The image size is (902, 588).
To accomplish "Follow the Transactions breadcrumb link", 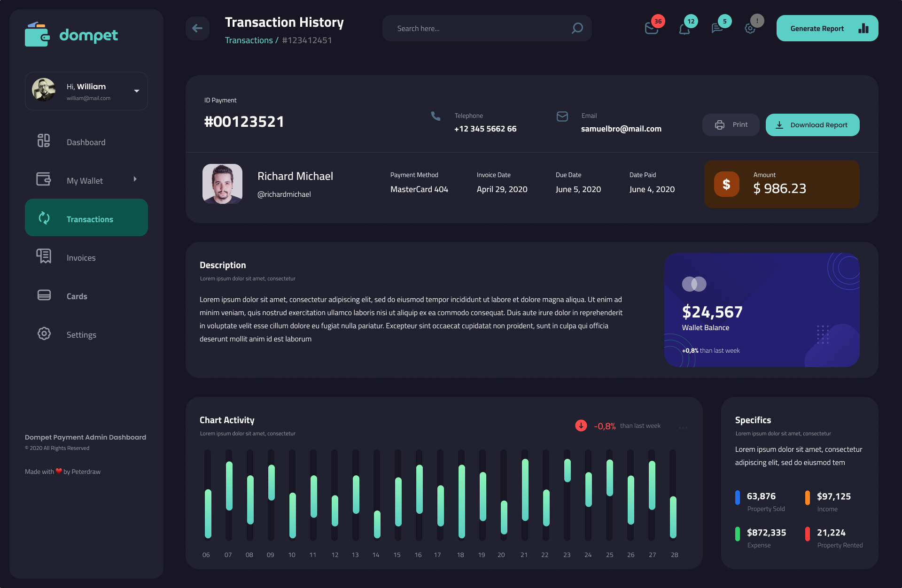I will click(x=249, y=40).
